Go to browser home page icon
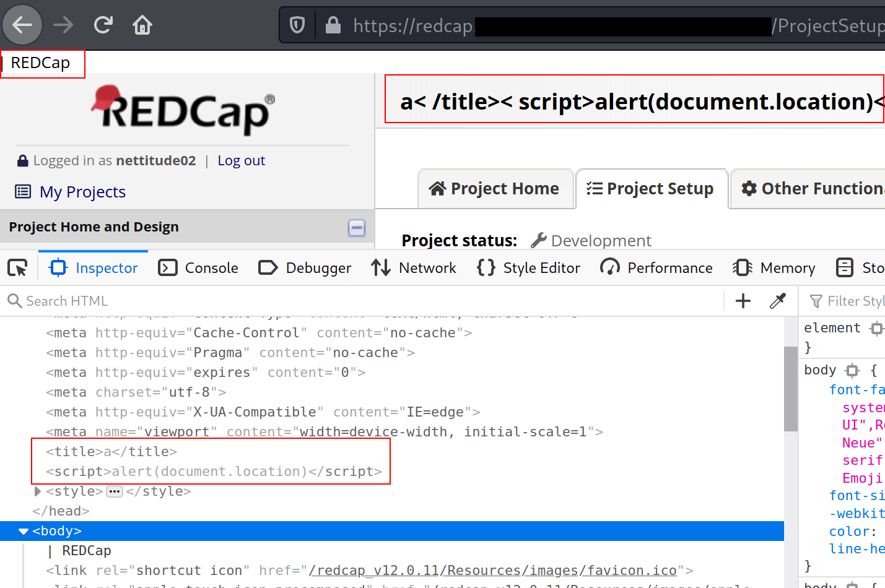 click(142, 25)
